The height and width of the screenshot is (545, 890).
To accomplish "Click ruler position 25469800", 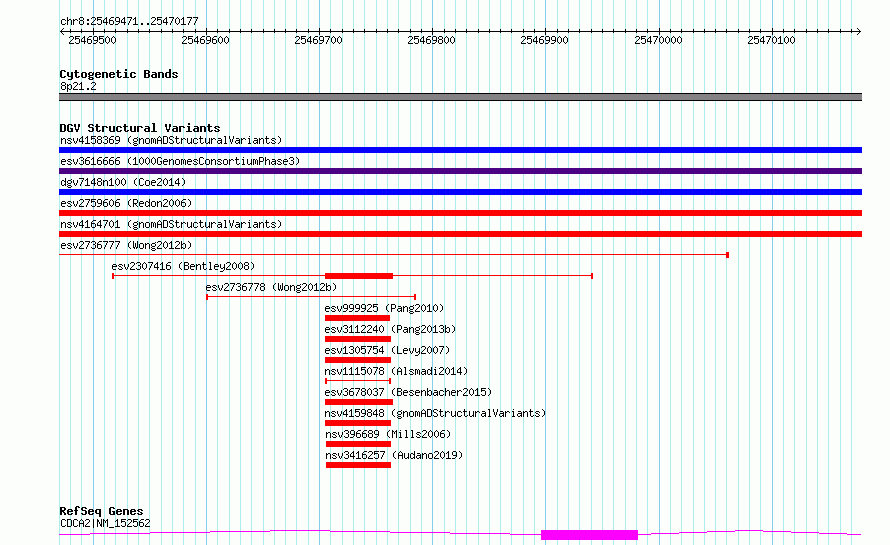I will pyautogui.click(x=431, y=40).
